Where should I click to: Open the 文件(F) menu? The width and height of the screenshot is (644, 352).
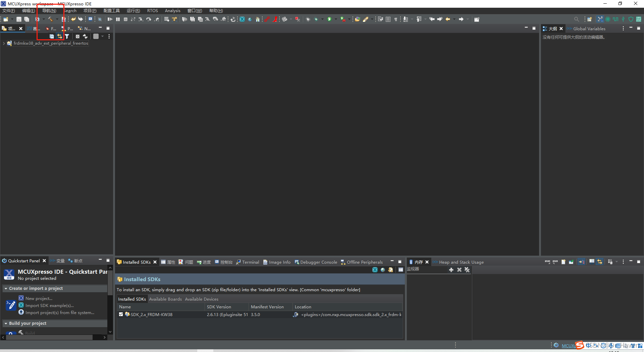(x=8, y=11)
